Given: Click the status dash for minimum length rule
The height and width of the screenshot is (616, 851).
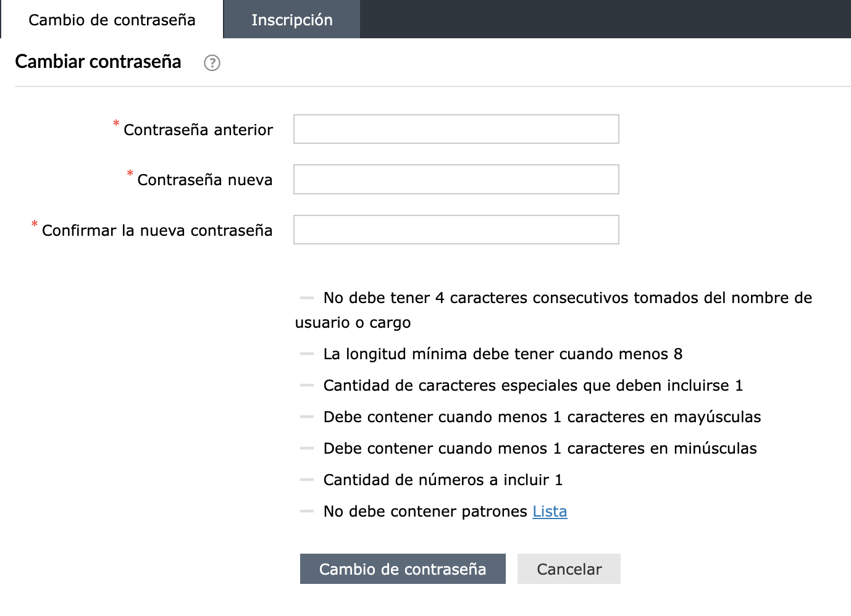Looking at the screenshot, I should 307,354.
